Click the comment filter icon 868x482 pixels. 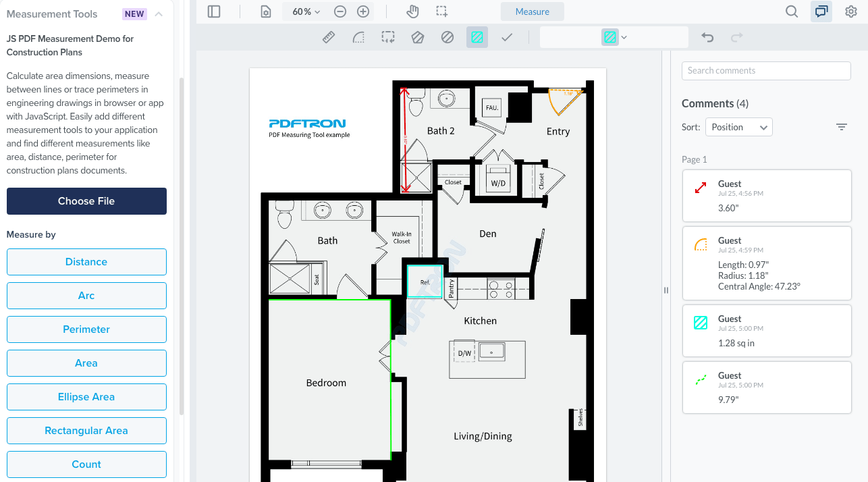point(841,126)
